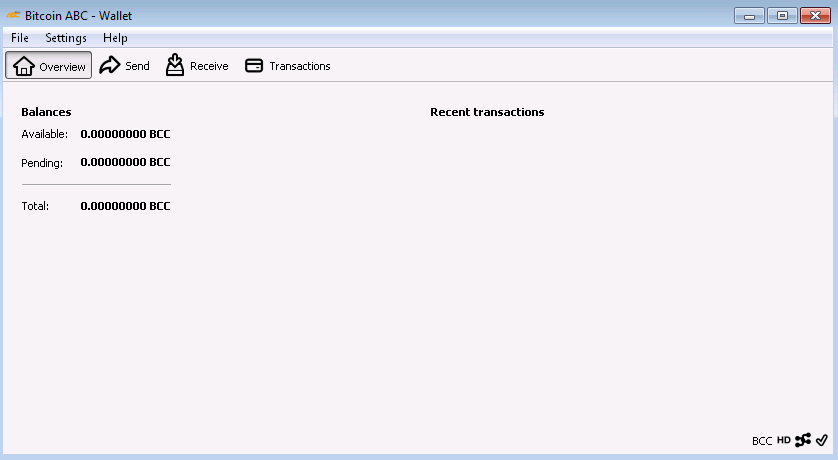Screen dimensions: 838x460
Task: Click the Pending label
Action: click(42, 163)
